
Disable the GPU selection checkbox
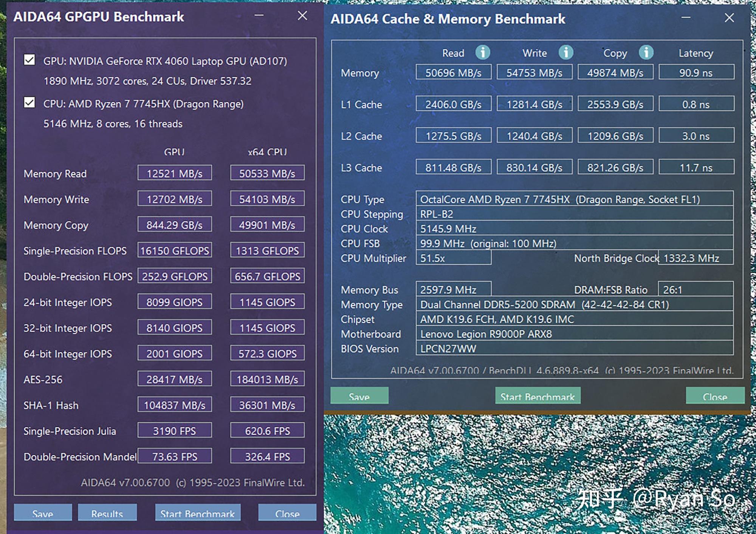(x=29, y=60)
